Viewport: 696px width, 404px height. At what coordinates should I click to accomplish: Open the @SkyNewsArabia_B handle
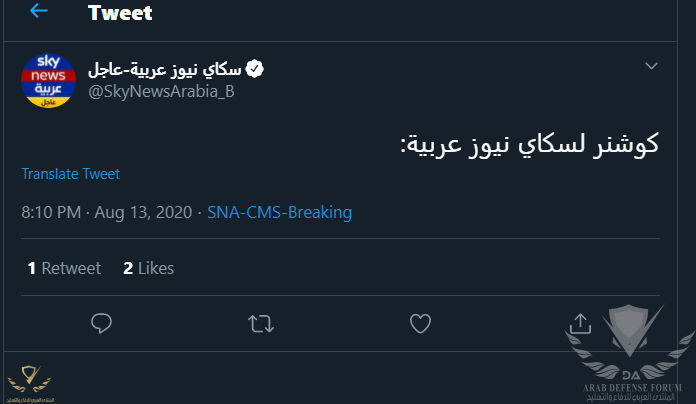tap(161, 91)
